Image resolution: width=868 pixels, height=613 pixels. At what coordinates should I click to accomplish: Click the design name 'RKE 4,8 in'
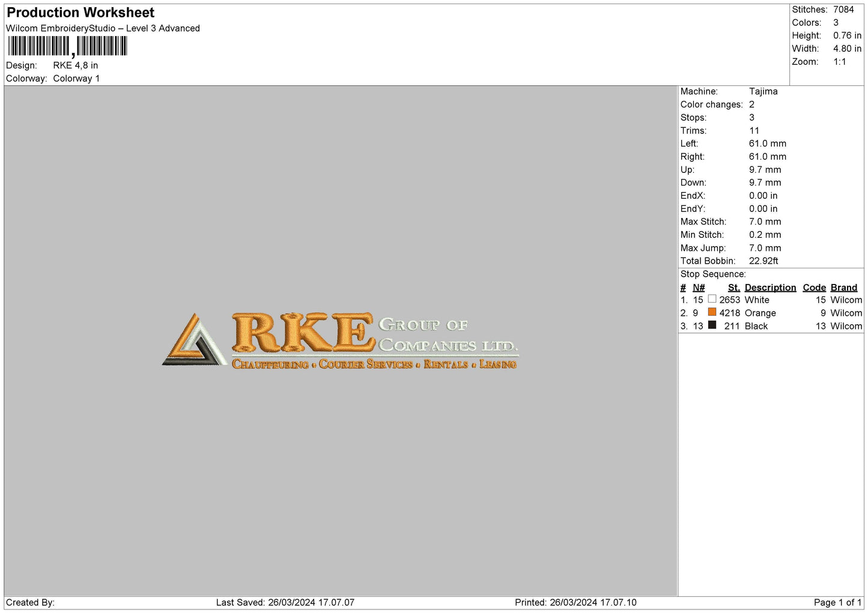coord(76,65)
